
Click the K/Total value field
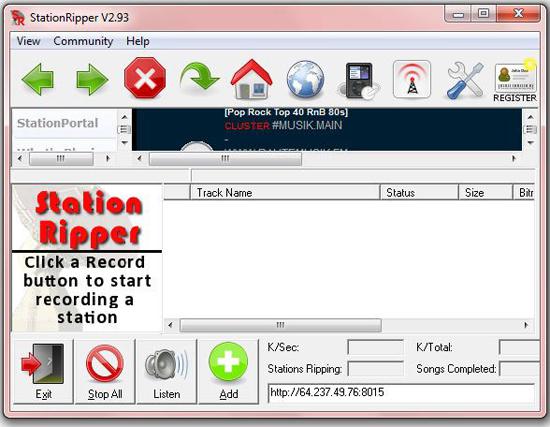(x=519, y=347)
